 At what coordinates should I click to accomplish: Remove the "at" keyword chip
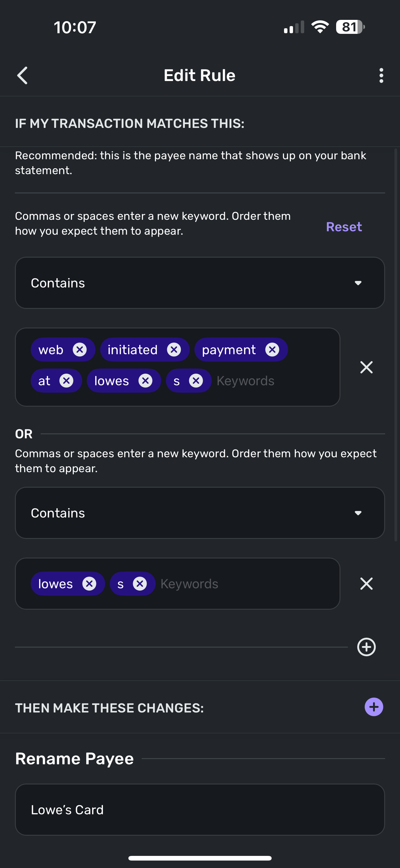66,381
